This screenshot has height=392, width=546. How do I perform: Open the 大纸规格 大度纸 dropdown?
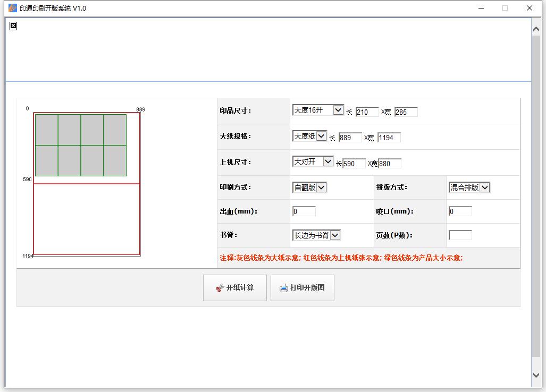pyautogui.click(x=309, y=136)
